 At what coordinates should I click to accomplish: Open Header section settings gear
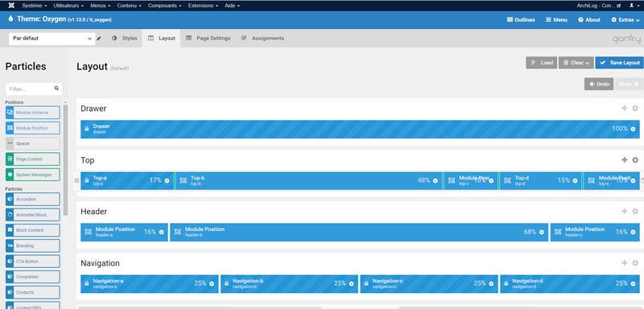pyautogui.click(x=635, y=212)
